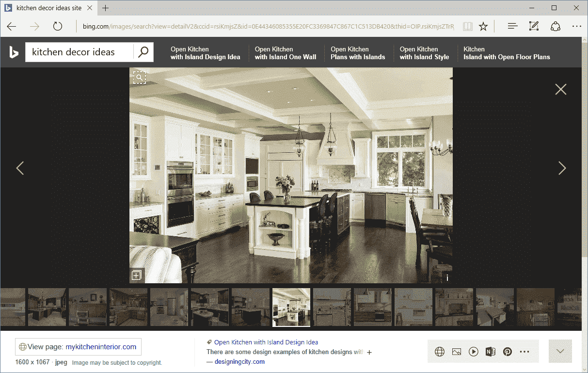Open more sharing options via the ellipsis
588x373 pixels.
[x=524, y=351]
